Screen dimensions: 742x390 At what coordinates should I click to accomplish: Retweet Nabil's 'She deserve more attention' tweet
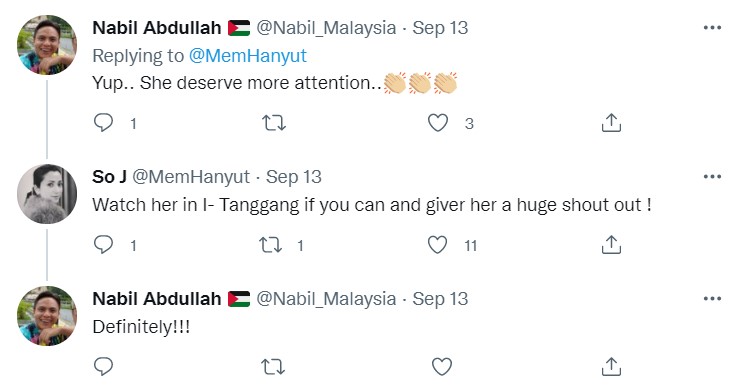click(274, 123)
